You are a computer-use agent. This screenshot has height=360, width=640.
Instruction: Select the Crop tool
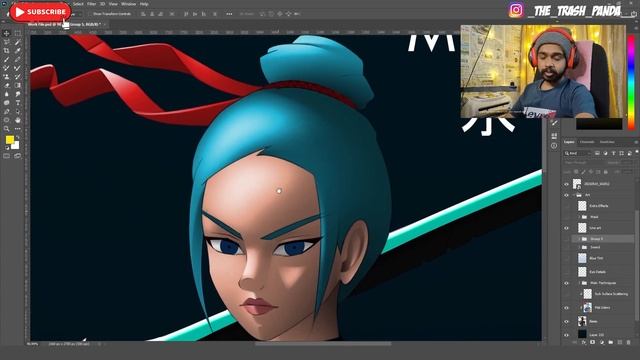(x=7, y=51)
